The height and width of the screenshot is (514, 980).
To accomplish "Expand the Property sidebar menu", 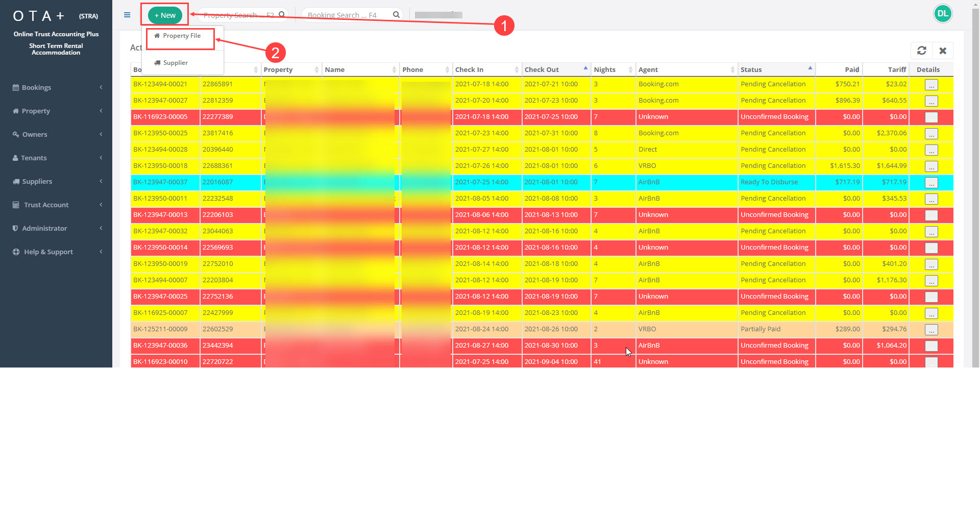I will tap(56, 111).
